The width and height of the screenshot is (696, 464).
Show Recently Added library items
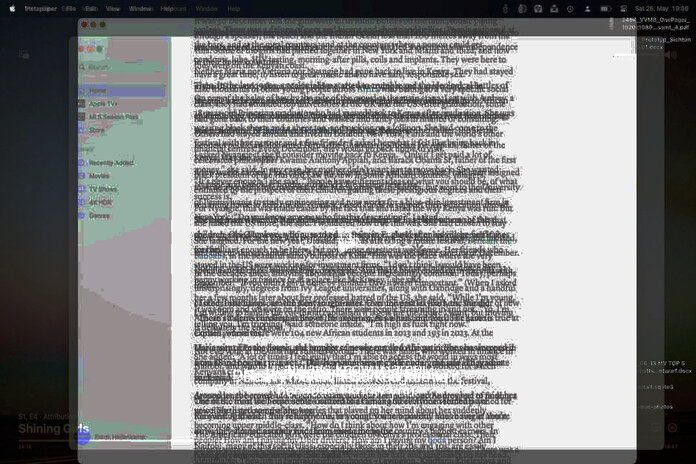tap(123, 163)
